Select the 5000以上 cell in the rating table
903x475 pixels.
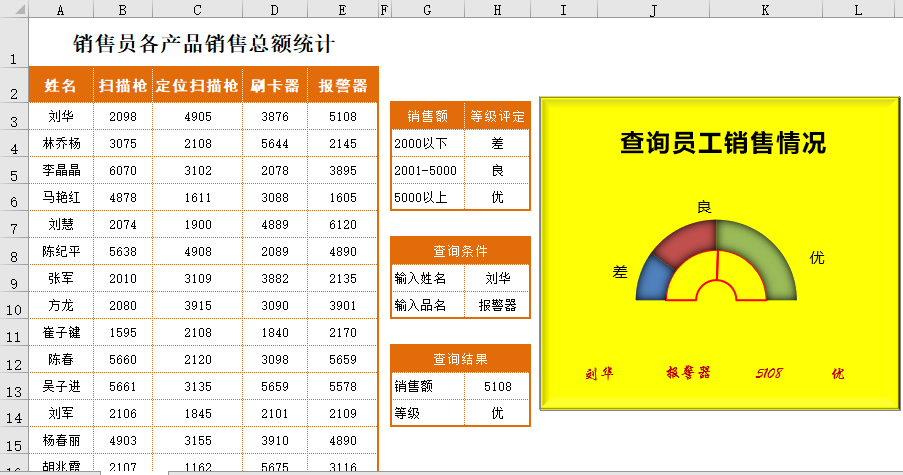tap(427, 197)
